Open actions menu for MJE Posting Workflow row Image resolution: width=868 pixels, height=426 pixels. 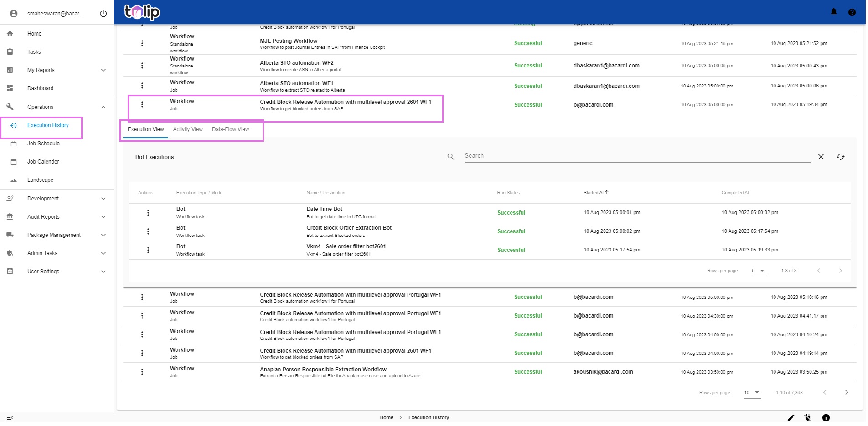tap(142, 43)
